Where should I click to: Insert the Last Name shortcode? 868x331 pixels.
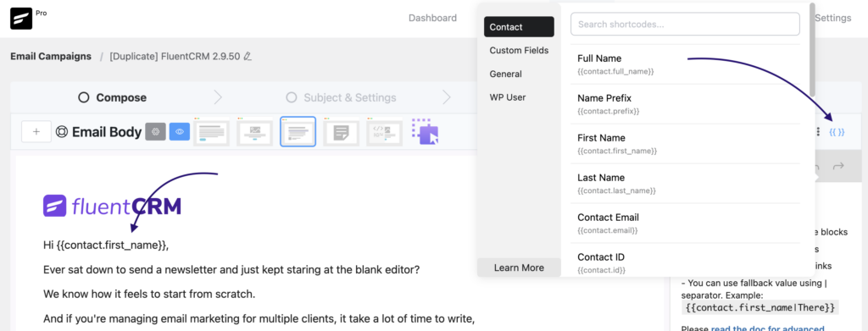[685, 184]
